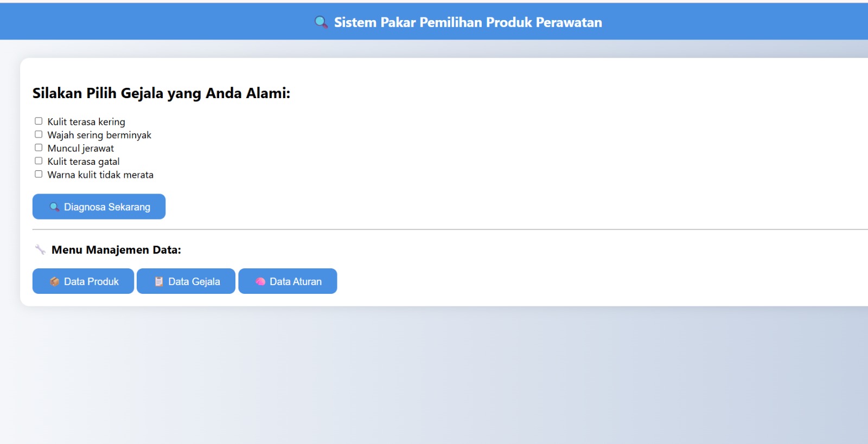Toggle the 'Warna kulit tidak merata' checkbox
Screen dimensions: 868x444
click(x=39, y=174)
